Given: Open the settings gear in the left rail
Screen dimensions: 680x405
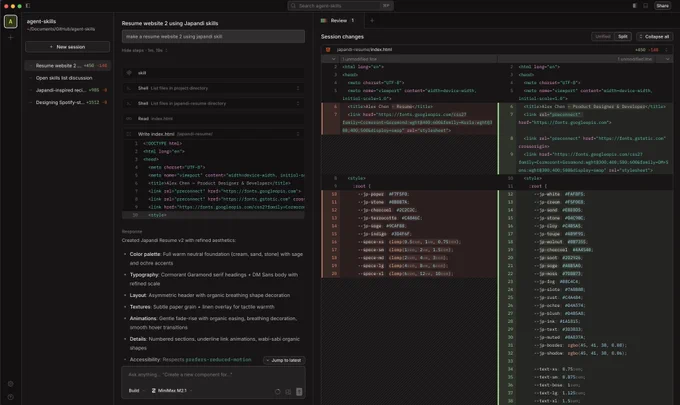Looking at the screenshot, I should 10,384.
